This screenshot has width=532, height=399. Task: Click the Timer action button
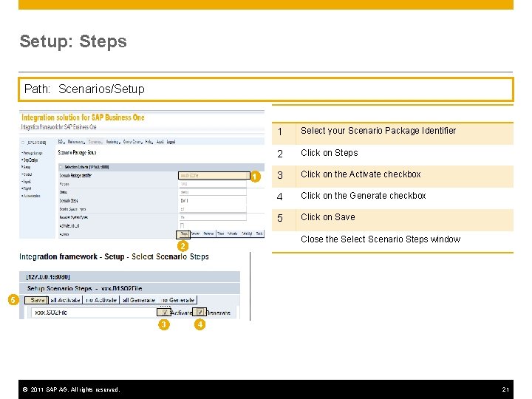221,233
